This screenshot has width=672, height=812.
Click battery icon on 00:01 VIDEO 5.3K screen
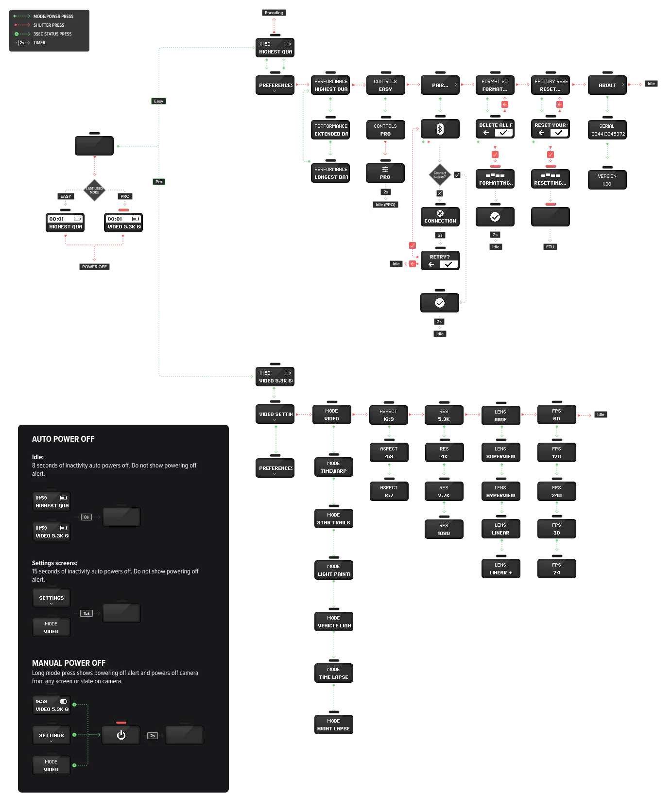point(136,219)
